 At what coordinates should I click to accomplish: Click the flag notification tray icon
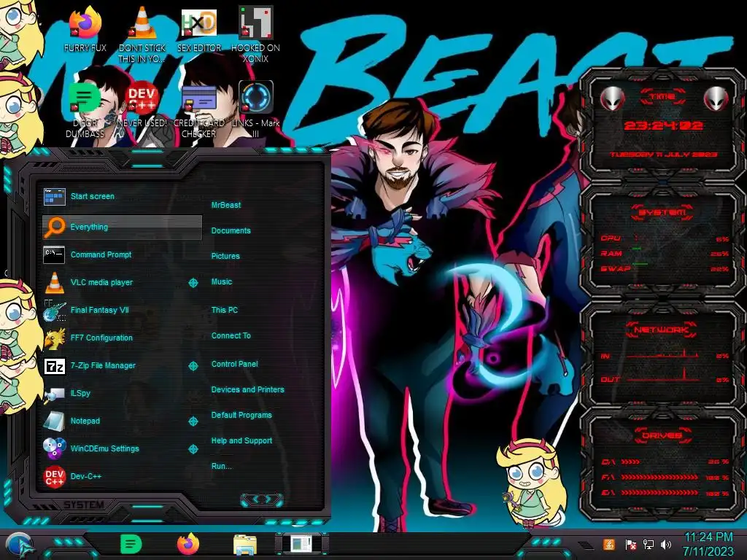pos(630,544)
